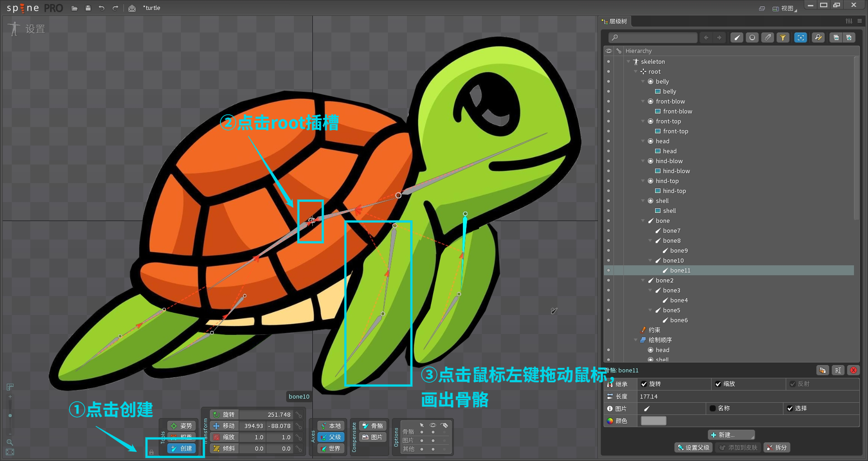Viewport: 868px width, 461px height.
Task: Click the duplicate bone icon
Action: [823, 370]
